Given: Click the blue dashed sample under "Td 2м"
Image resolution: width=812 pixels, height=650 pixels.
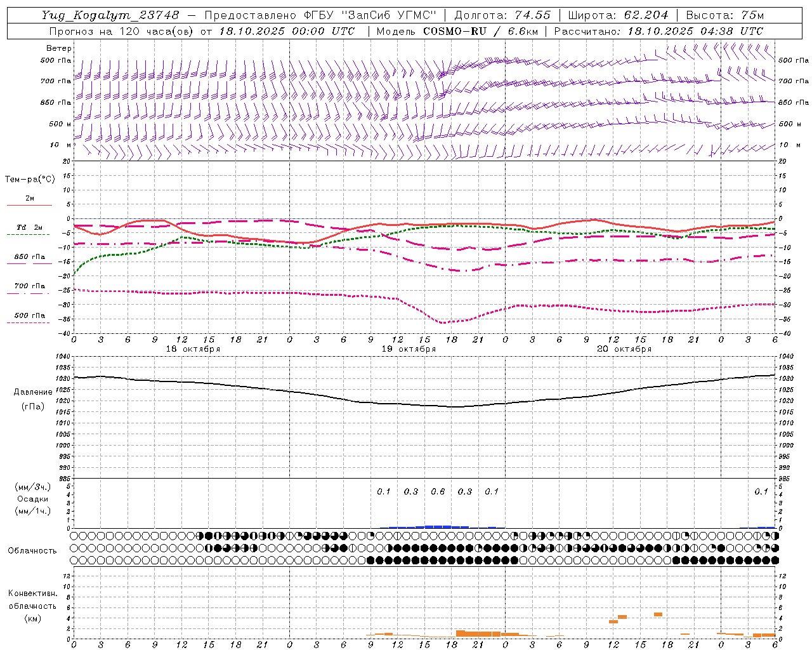Looking at the screenshot, I should point(28,235).
